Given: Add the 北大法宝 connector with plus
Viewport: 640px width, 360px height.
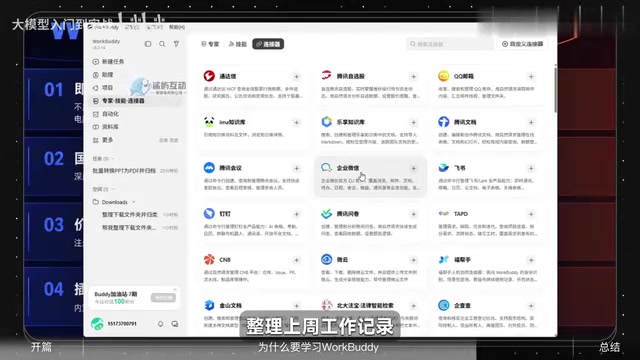Looking at the screenshot, I should pos(413,306).
